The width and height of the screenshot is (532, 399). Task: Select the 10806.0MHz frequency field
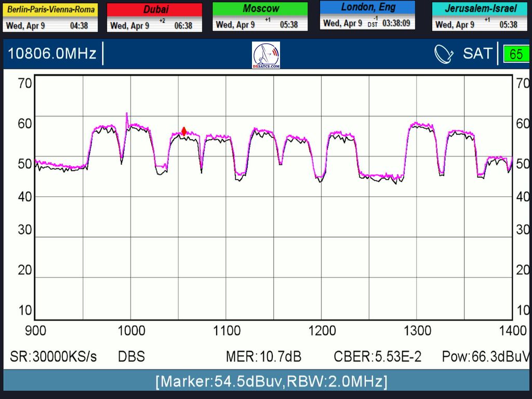click(51, 54)
